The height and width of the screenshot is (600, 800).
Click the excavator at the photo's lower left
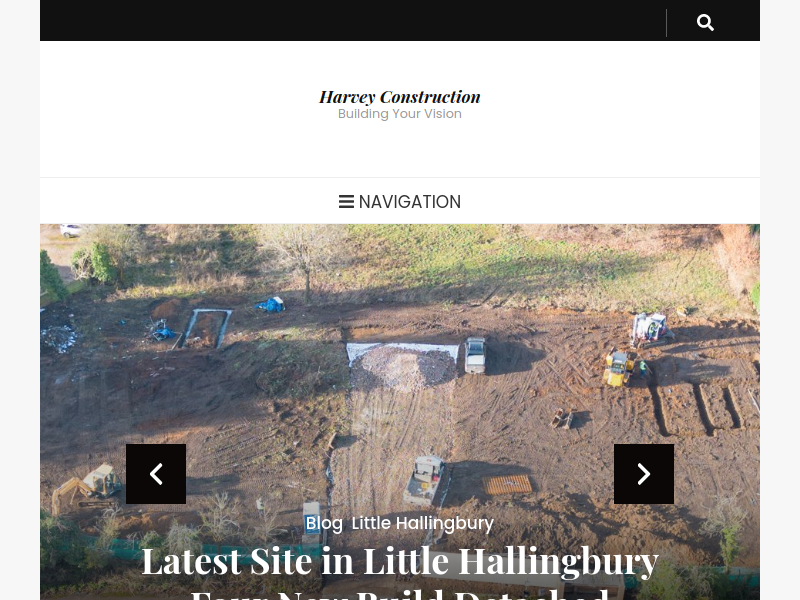tap(87, 487)
